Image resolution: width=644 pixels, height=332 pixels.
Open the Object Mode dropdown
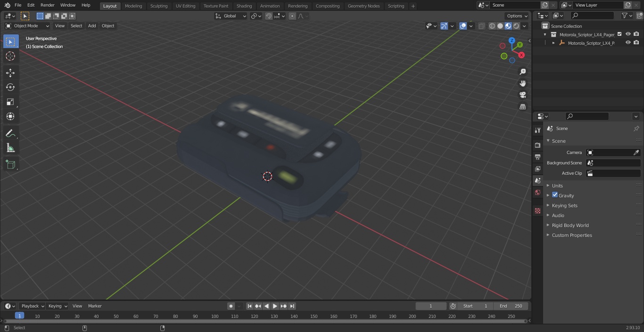tap(27, 26)
